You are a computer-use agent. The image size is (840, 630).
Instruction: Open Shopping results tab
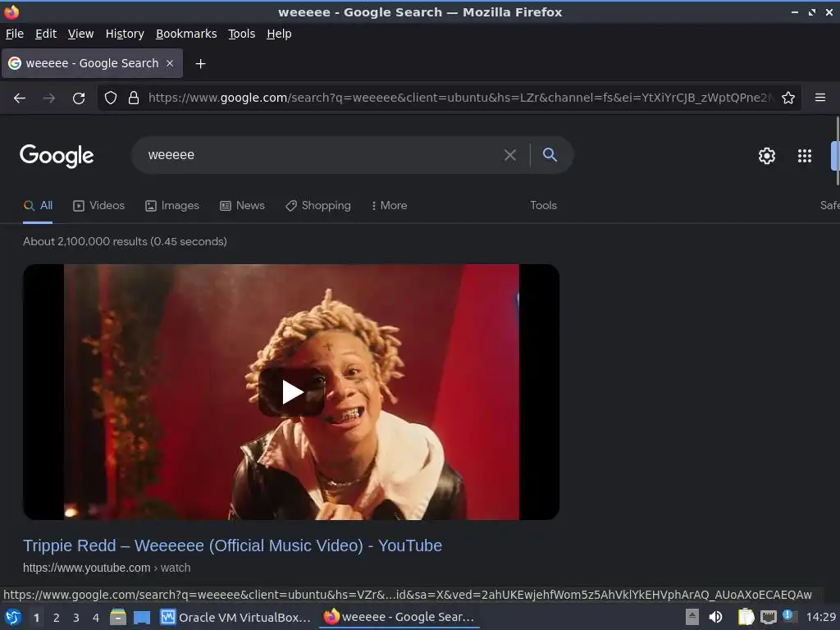[318, 206]
